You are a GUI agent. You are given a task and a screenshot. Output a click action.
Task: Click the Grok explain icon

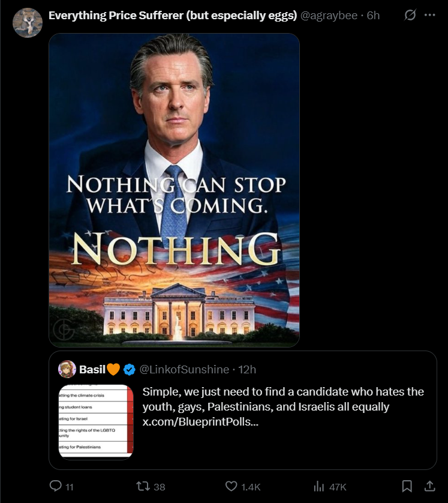pos(410,15)
